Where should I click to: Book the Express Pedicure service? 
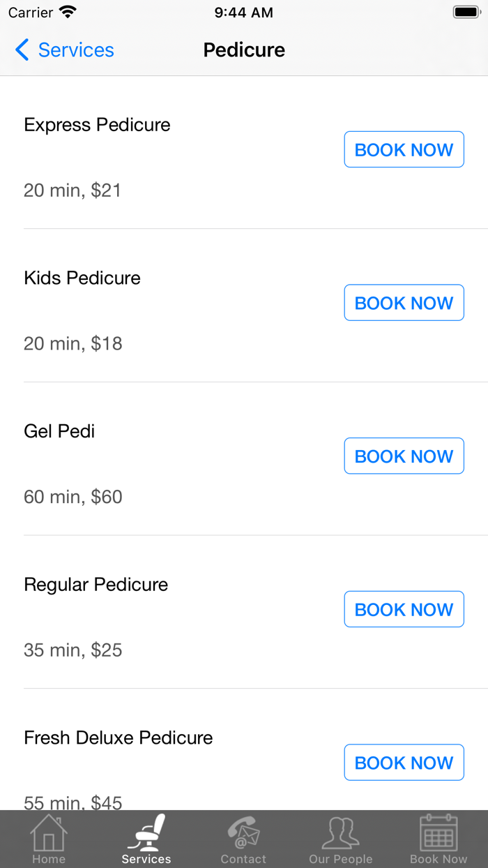click(404, 149)
